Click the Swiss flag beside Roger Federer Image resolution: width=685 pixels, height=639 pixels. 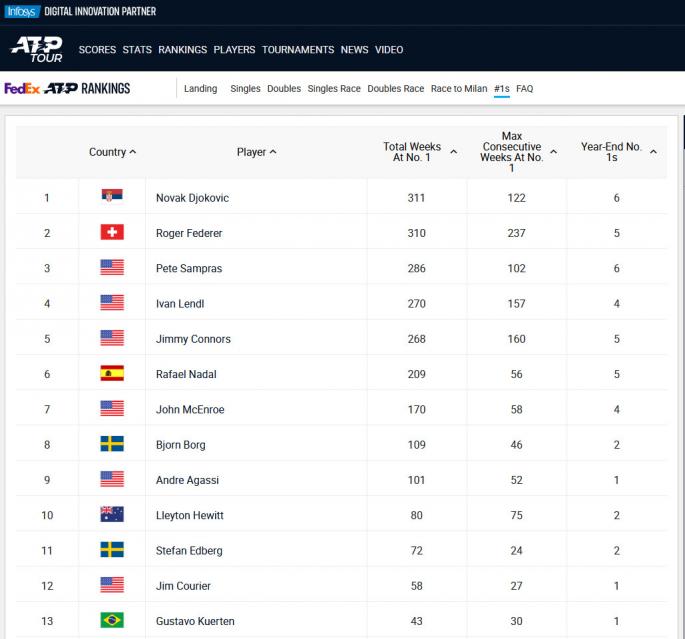pyautogui.click(x=112, y=233)
